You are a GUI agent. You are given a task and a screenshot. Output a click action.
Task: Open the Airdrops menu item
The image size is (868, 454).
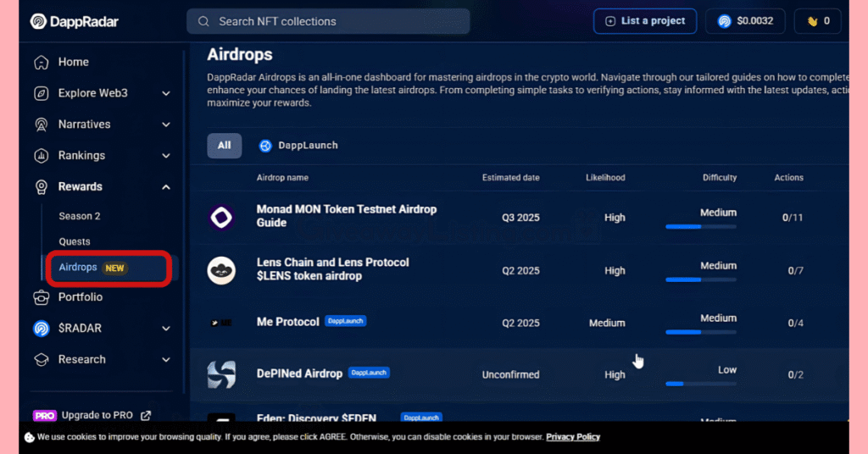pos(108,269)
